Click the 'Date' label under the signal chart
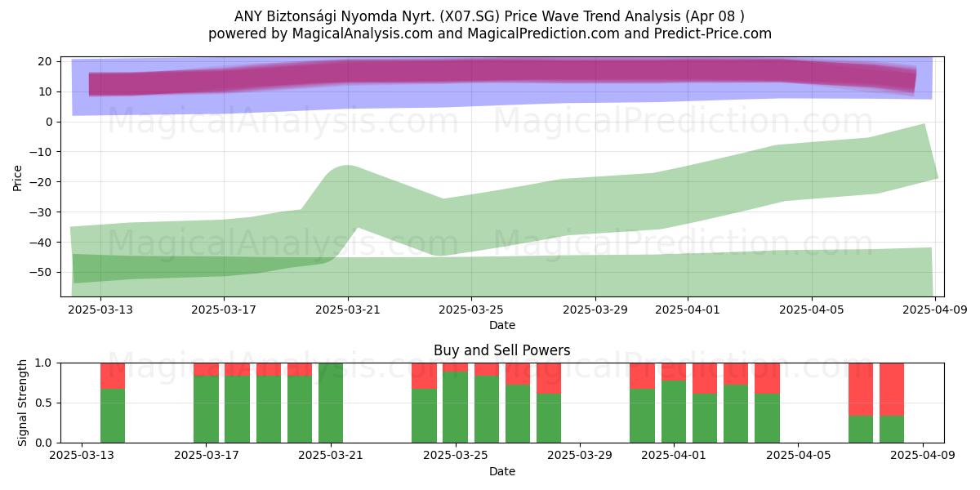 tap(501, 471)
